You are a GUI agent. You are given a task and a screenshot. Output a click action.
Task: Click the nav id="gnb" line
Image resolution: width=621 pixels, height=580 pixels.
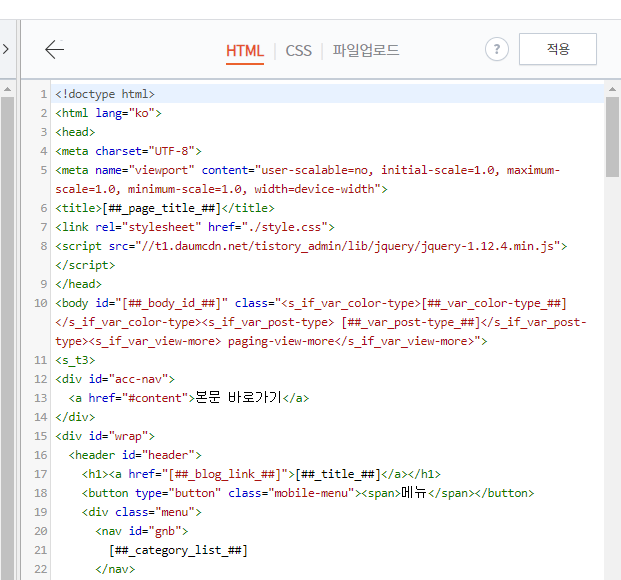(x=141, y=531)
